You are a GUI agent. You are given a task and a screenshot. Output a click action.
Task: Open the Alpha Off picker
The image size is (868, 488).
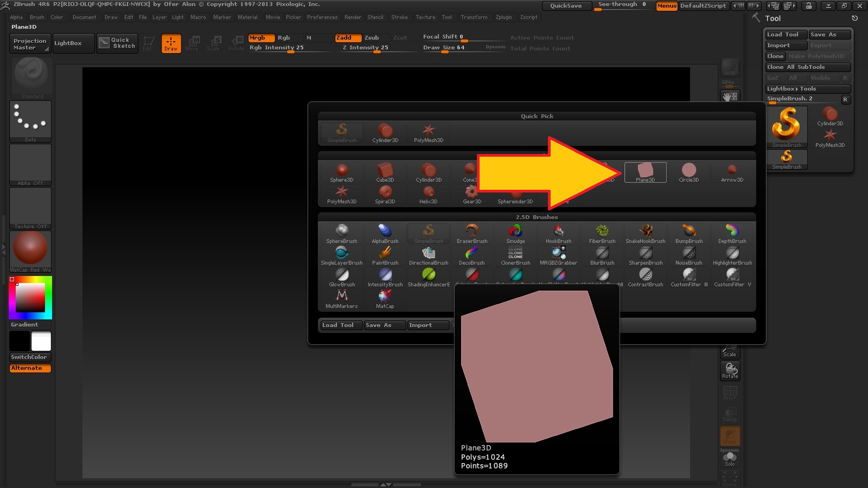pyautogui.click(x=31, y=165)
